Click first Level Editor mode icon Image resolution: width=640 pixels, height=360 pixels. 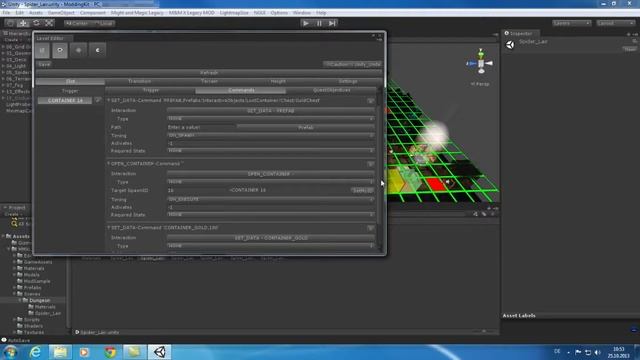coord(42,50)
